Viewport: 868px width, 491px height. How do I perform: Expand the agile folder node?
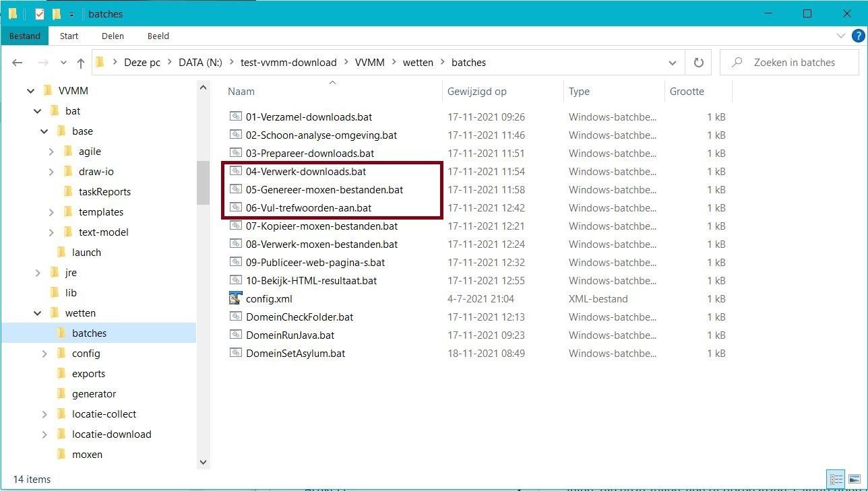pyautogui.click(x=51, y=152)
